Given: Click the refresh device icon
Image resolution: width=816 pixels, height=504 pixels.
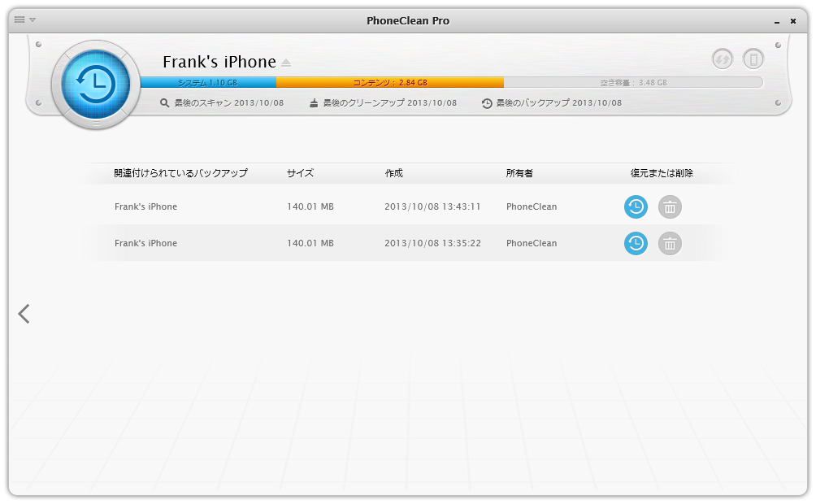Looking at the screenshot, I should click(723, 59).
